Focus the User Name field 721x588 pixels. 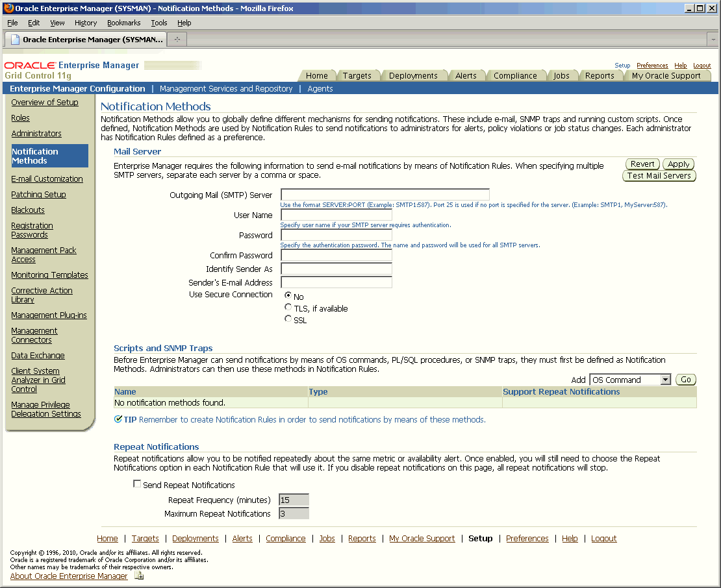click(336, 215)
